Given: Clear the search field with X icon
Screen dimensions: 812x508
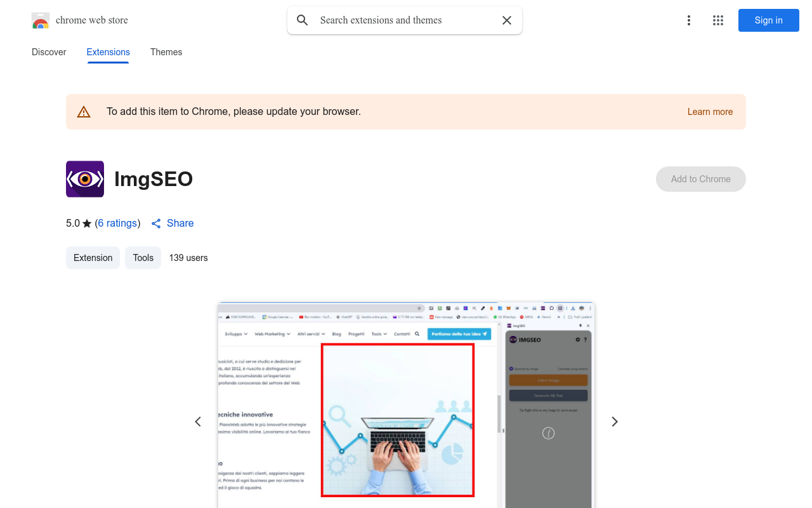Looking at the screenshot, I should click(507, 20).
